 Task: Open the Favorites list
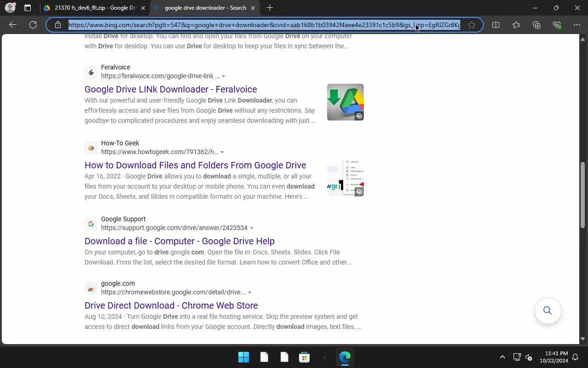[516, 25]
